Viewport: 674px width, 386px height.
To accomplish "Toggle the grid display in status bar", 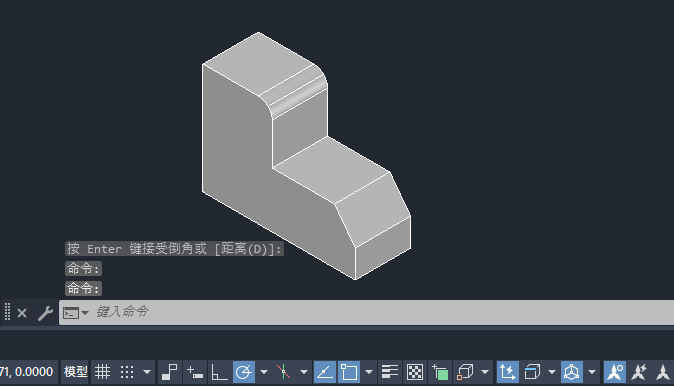I will click(x=102, y=372).
